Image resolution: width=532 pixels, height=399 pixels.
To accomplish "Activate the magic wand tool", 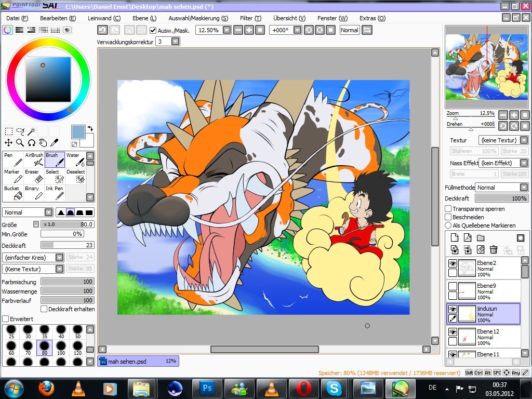I will tap(32, 131).
